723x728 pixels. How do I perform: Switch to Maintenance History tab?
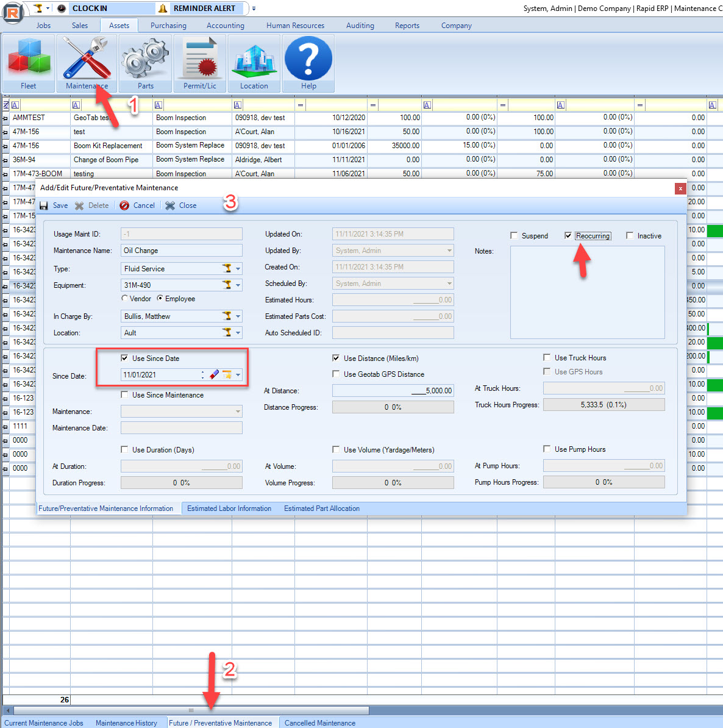click(x=126, y=723)
